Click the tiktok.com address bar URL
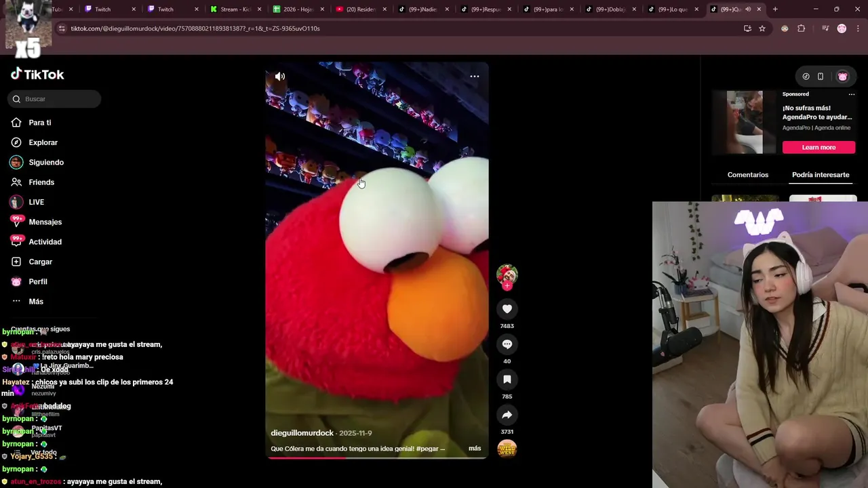The image size is (868, 488). click(195, 28)
